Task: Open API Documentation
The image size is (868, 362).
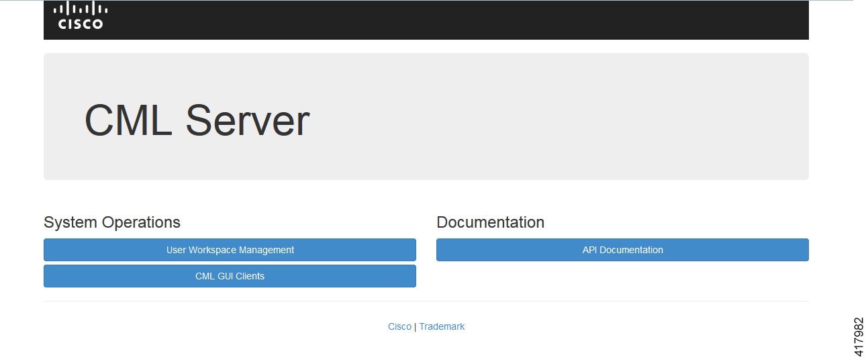Action: coord(622,250)
